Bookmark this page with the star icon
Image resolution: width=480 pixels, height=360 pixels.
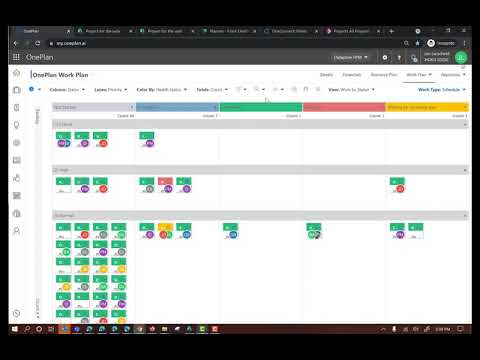(x=417, y=43)
